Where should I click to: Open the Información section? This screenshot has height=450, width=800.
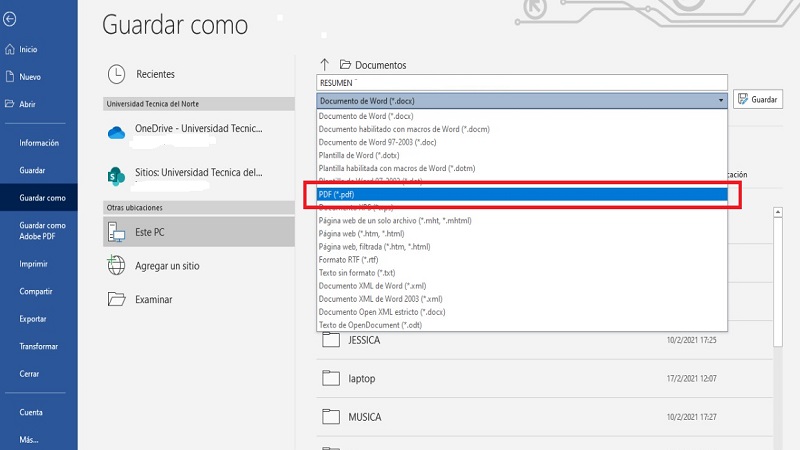[x=39, y=143]
